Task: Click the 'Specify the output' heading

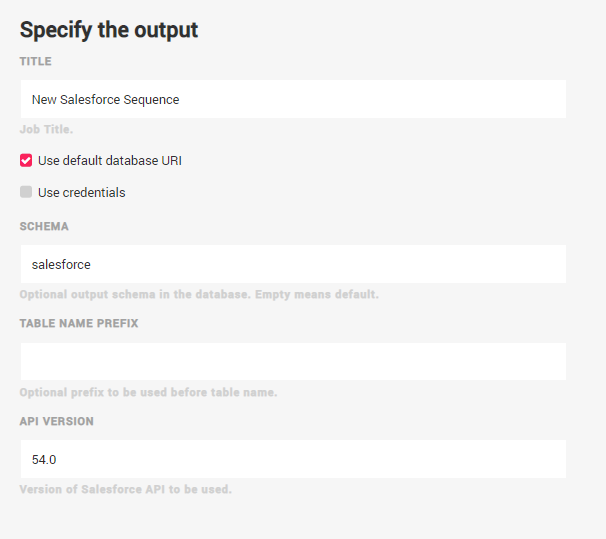Action: (109, 30)
